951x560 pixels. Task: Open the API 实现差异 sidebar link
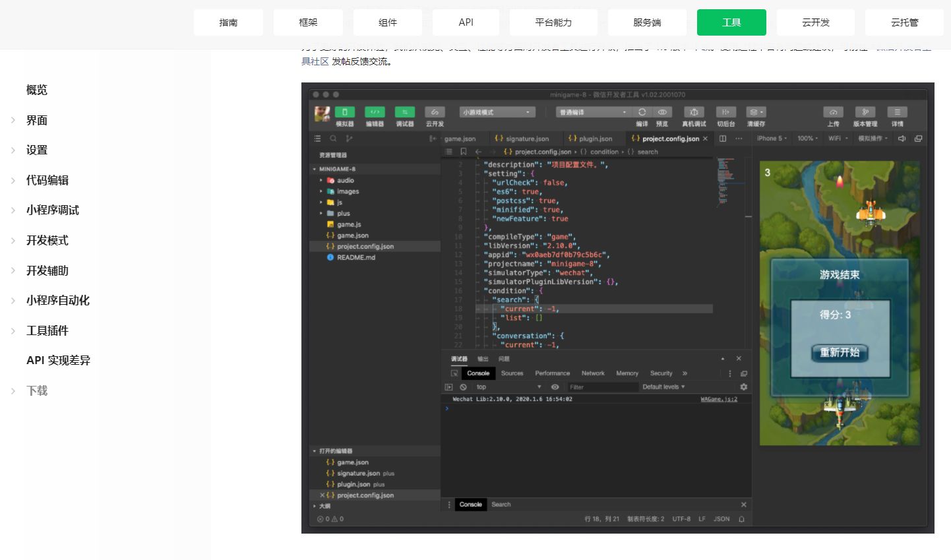(x=58, y=360)
